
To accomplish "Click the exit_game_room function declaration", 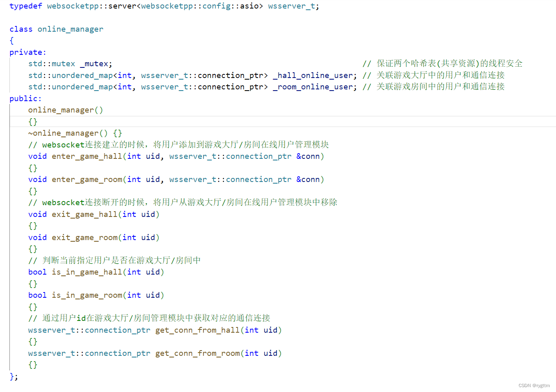I will click(x=94, y=238).
